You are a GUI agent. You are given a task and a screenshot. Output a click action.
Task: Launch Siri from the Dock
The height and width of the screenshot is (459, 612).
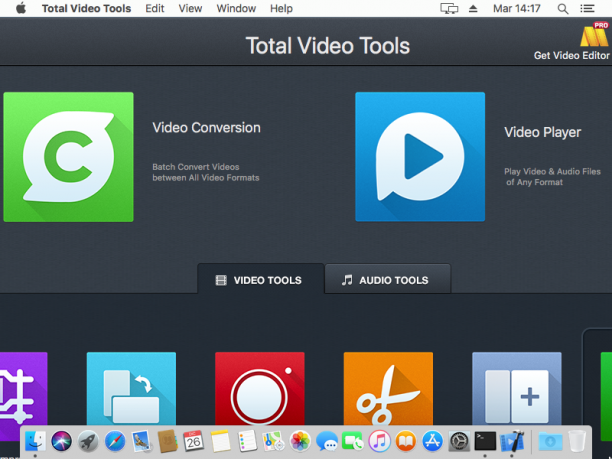click(x=61, y=441)
